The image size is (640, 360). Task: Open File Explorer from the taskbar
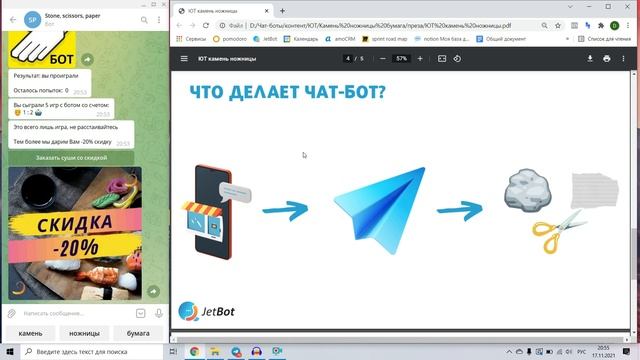[x=215, y=351]
